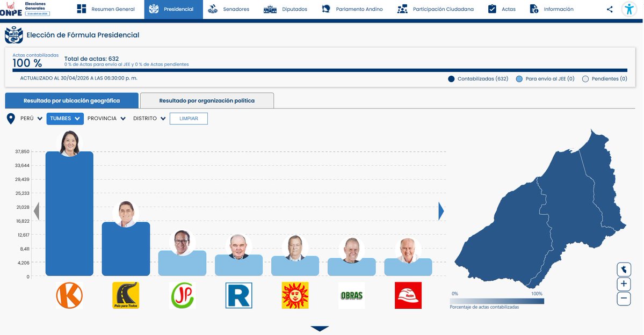Select Resultado por ubicación geográfica tab
The height and width of the screenshot is (335, 644).
tap(71, 100)
